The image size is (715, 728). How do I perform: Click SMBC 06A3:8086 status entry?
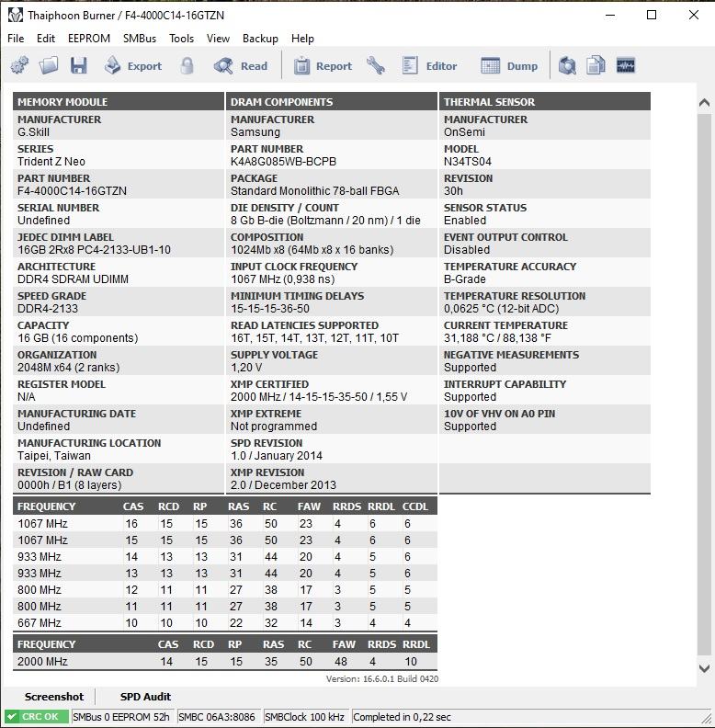[x=217, y=716]
